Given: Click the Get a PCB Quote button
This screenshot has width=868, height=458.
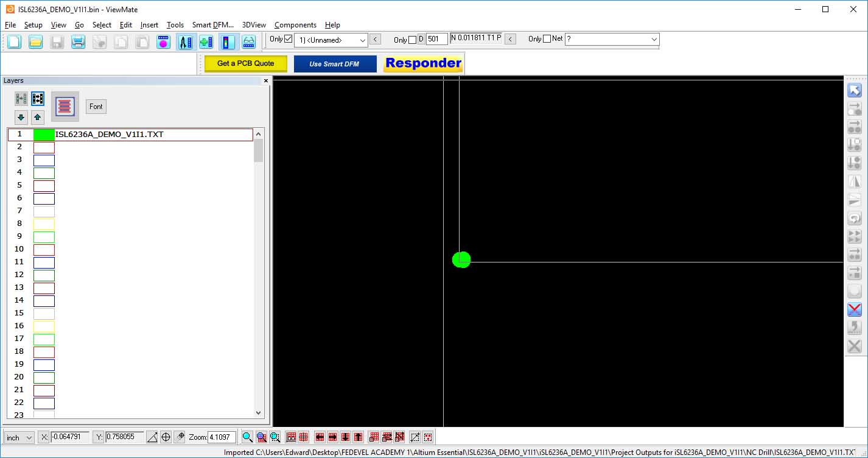Looking at the screenshot, I should click(245, 63).
